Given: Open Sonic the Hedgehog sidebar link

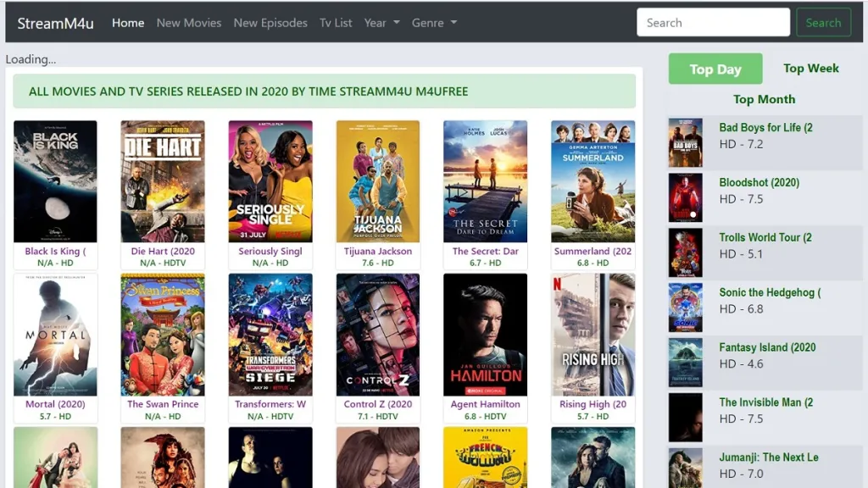Looking at the screenshot, I should coord(770,293).
